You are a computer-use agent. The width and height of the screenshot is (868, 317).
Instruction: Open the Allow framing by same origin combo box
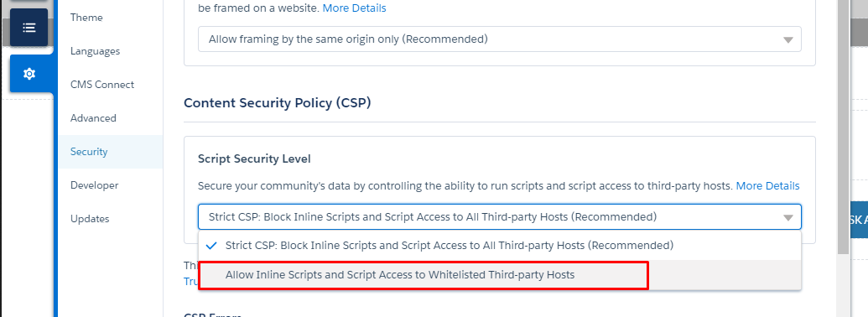coord(499,39)
